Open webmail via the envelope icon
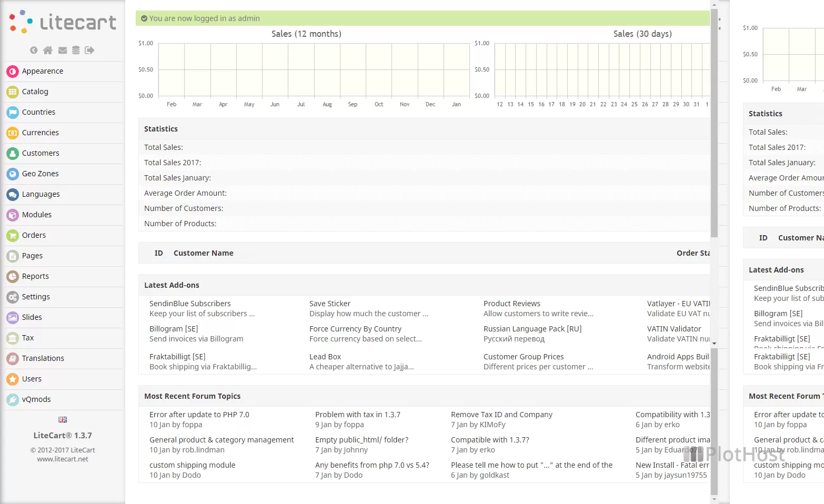 (63, 51)
